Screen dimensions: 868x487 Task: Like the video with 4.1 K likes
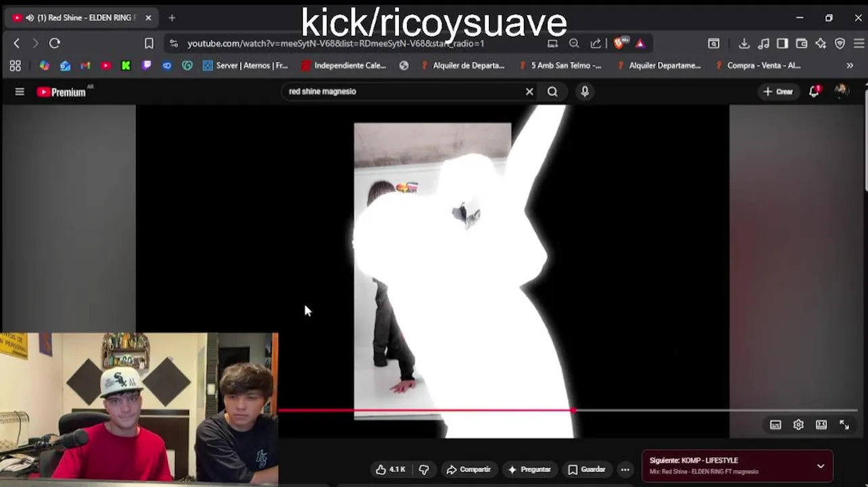(x=390, y=469)
